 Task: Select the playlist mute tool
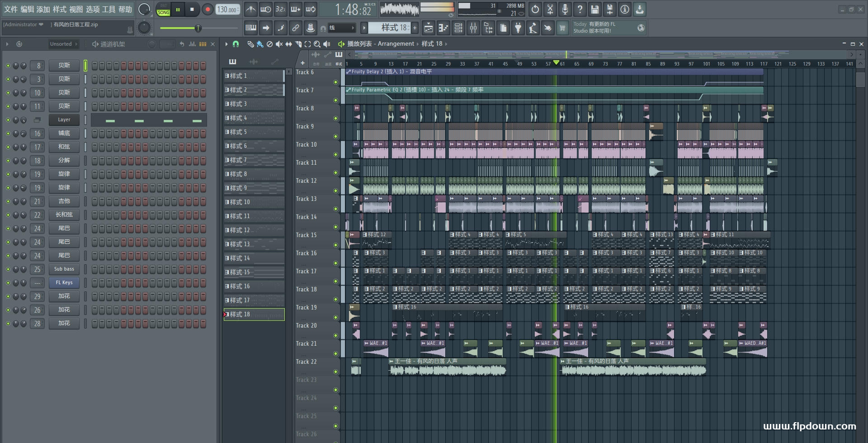click(279, 44)
